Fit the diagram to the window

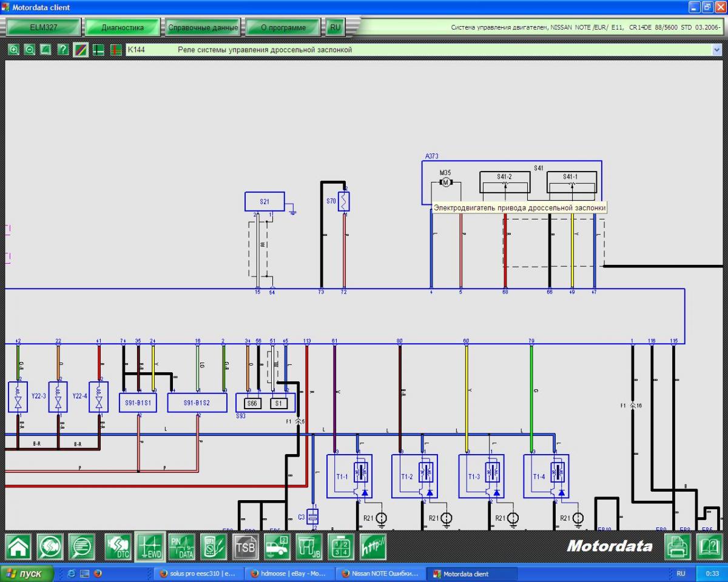click(x=45, y=50)
